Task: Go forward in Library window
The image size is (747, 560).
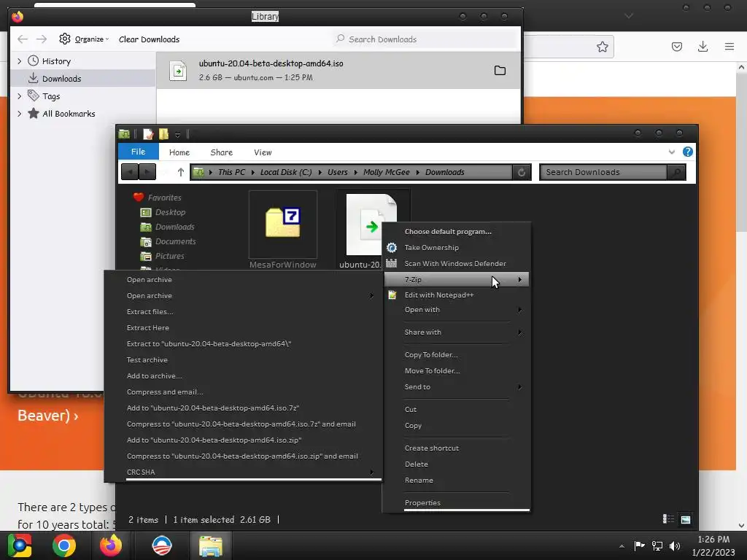Action: click(42, 39)
